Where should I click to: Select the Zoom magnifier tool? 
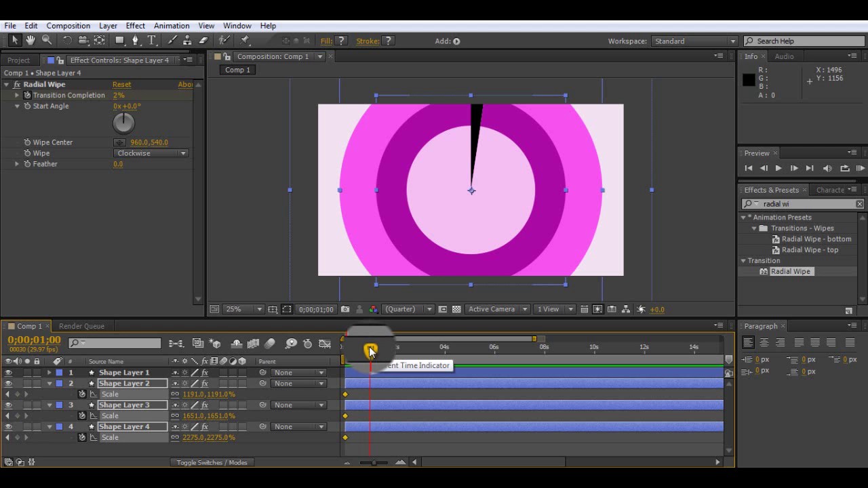click(47, 41)
